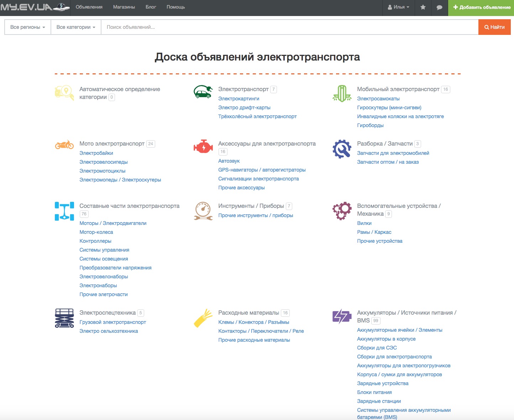Screen dimensions: 514x420
Task: Open the 'Магазины' menu item
Action: coord(124,7)
